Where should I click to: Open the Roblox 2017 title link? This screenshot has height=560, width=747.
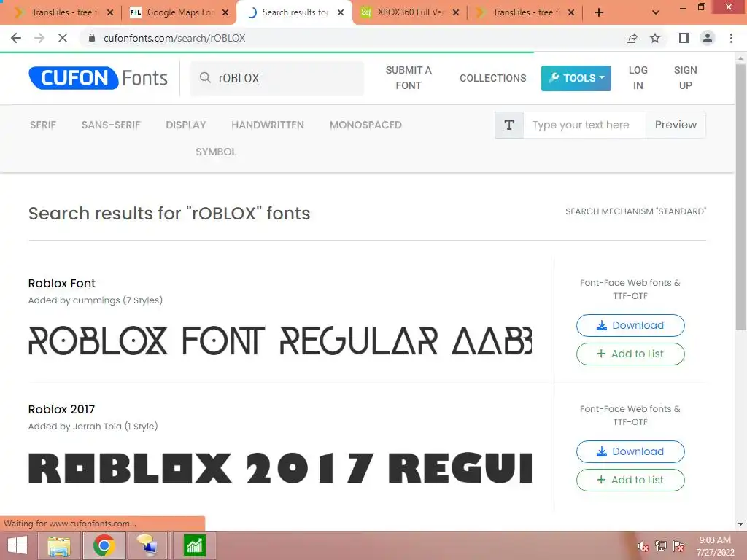pos(61,410)
